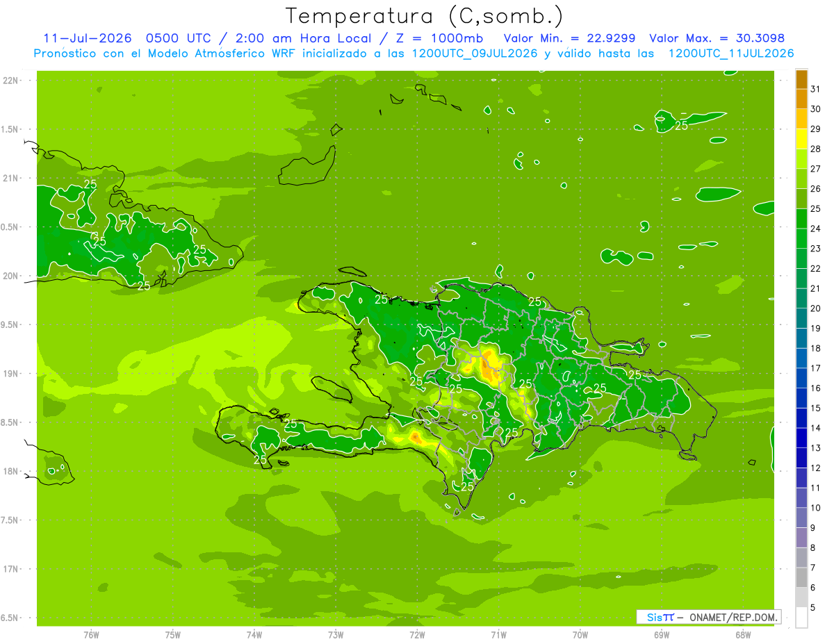Click the color scale label '28'
This screenshot has width=834, height=644.
click(816, 149)
